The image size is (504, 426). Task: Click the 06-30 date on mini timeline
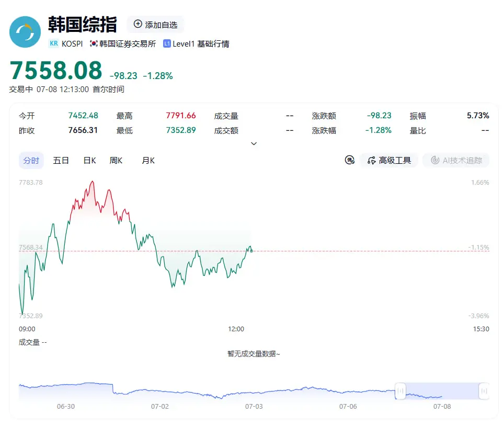(x=65, y=406)
